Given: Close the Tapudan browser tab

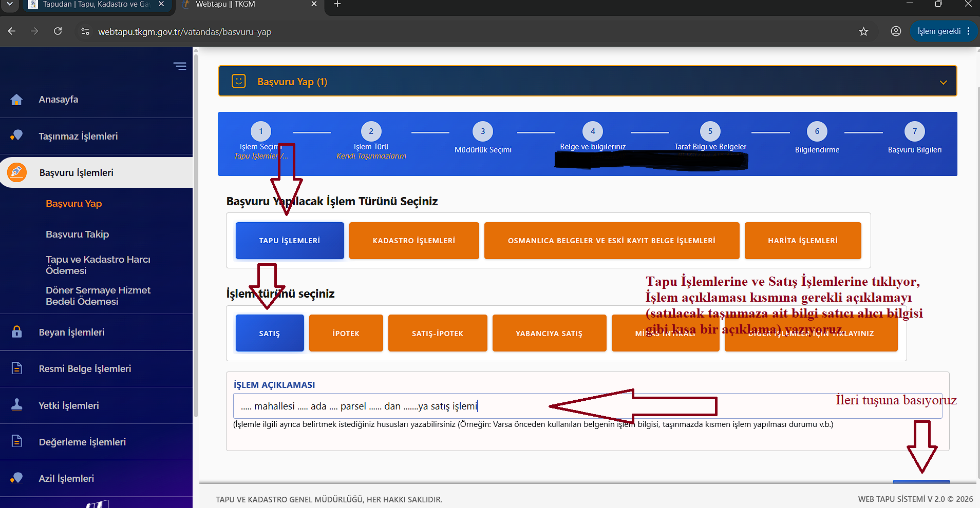Looking at the screenshot, I should [x=161, y=4].
